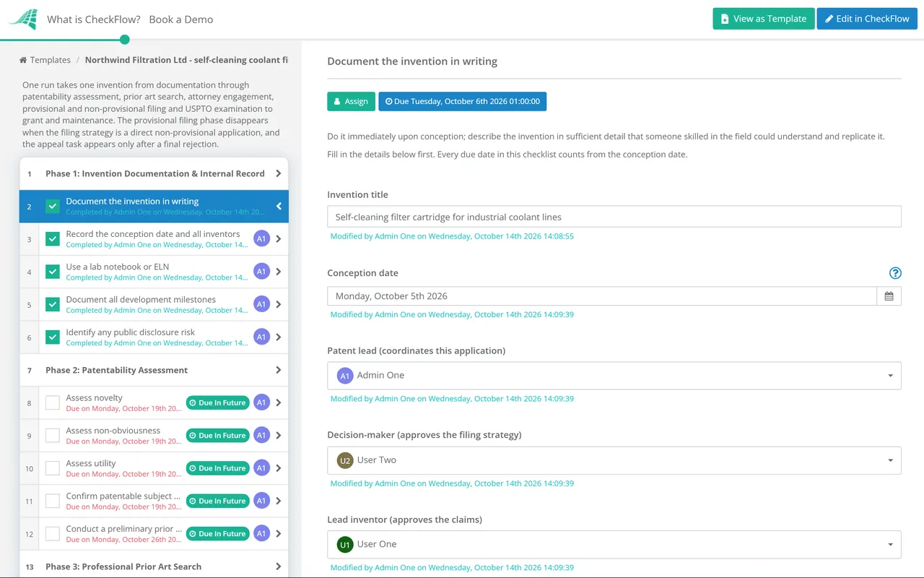The image size is (924, 578).
Task: Open What is CheckFlow? menu link
Action: pyautogui.click(x=94, y=20)
